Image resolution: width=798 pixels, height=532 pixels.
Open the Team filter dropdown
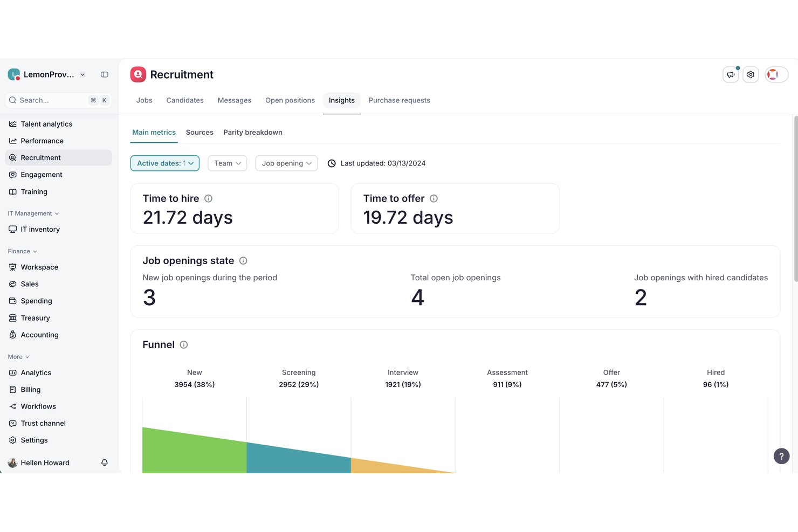(228, 163)
